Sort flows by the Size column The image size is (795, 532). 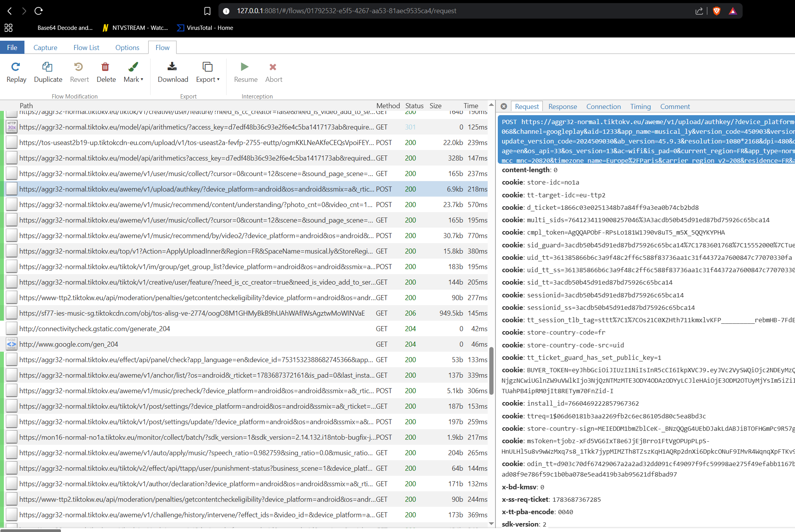(435, 105)
